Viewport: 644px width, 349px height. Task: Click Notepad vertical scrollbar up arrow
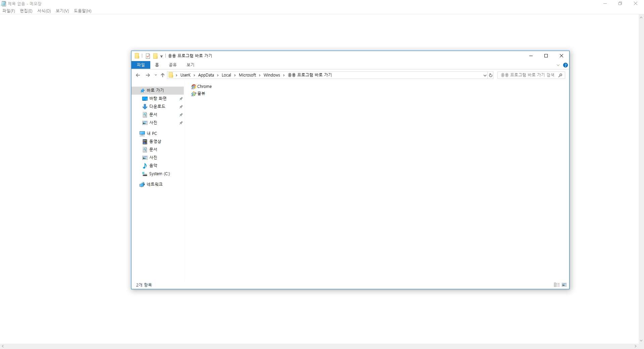pos(641,17)
